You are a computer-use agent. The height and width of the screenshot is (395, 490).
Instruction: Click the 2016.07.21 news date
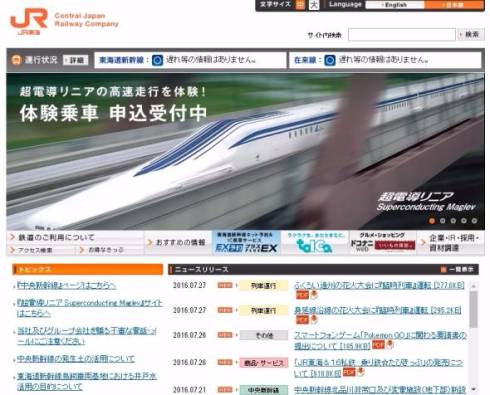click(x=189, y=389)
